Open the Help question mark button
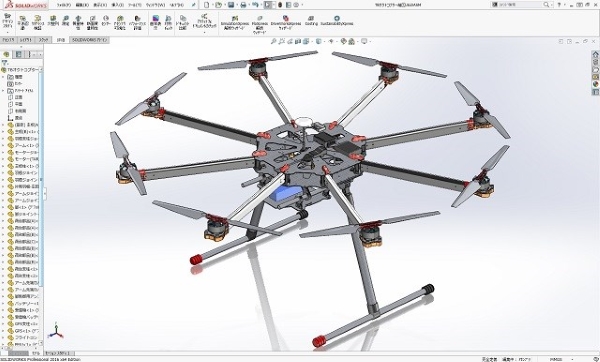 (559, 5)
